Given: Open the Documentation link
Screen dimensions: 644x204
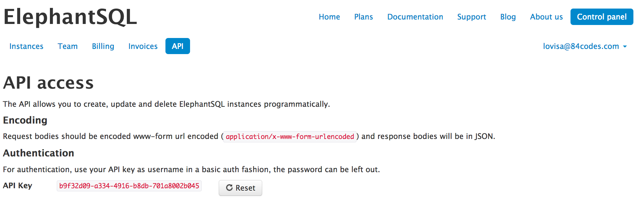Looking at the screenshot, I should coord(415,17).
